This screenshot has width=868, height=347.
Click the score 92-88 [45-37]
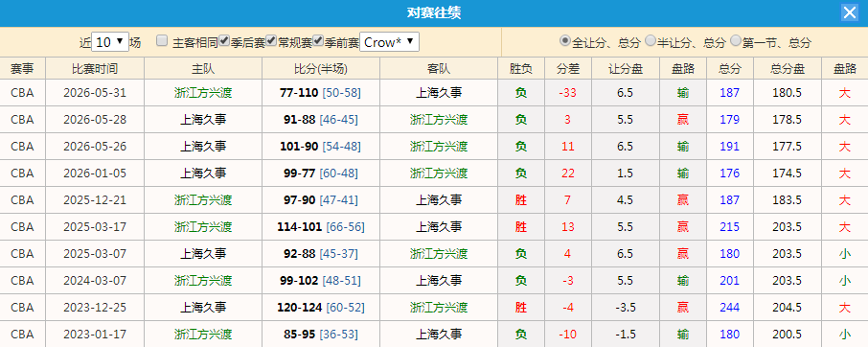coord(321,253)
